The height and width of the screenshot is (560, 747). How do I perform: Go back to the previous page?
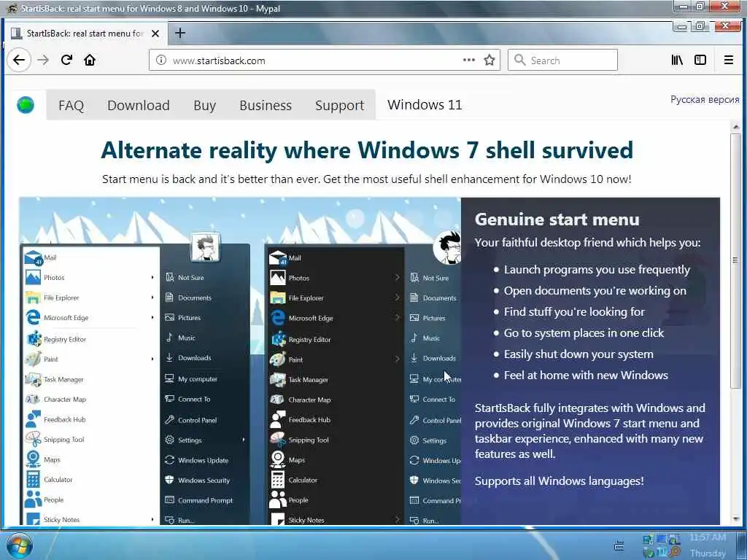pos(19,60)
